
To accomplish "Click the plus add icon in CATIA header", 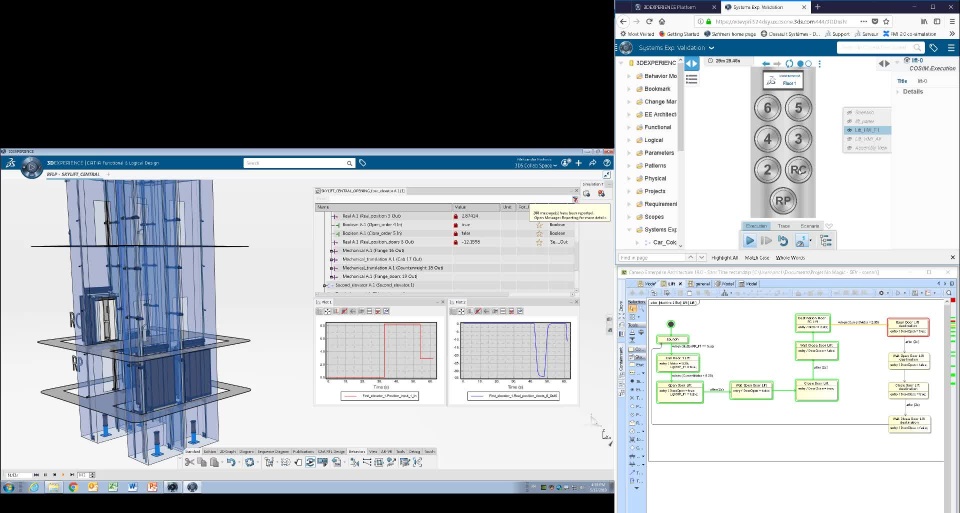I will (579, 163).
